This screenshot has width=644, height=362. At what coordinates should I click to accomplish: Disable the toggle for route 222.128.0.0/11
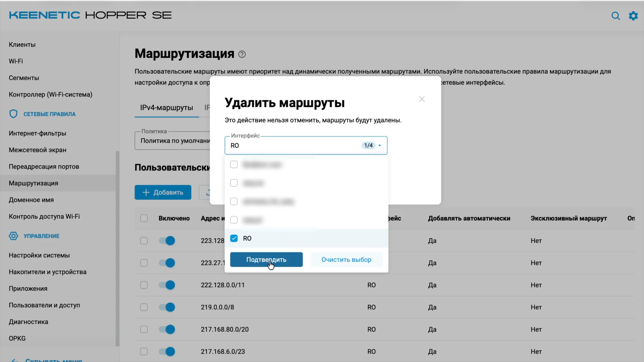(x=167, y=285)
